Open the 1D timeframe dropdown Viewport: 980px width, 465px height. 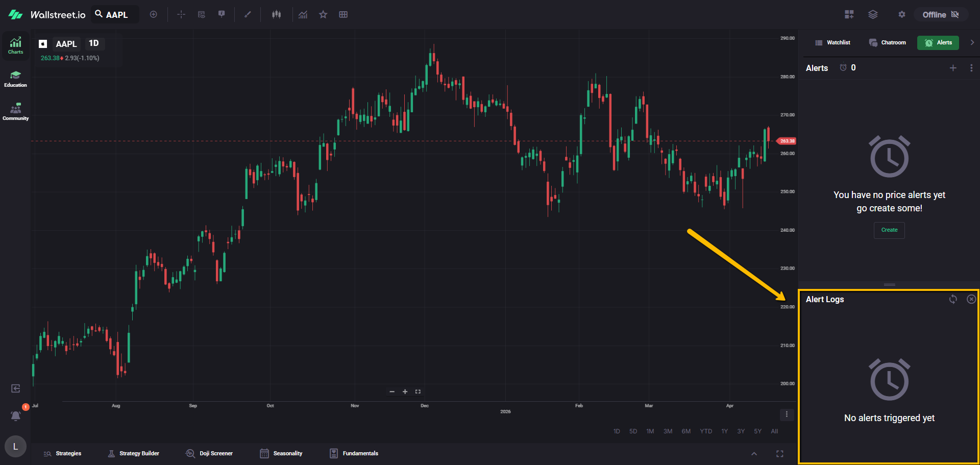pos(94,43)
